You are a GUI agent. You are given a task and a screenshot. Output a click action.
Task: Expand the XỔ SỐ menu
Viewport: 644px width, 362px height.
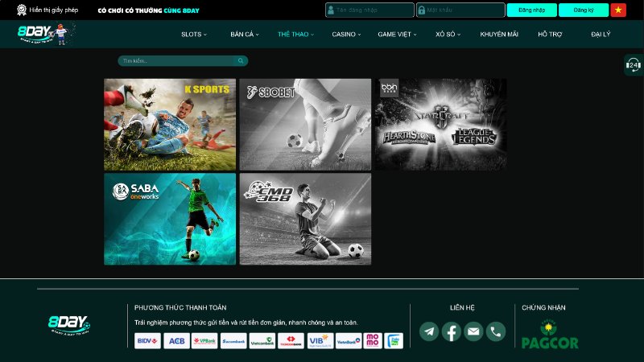point(448,34)
